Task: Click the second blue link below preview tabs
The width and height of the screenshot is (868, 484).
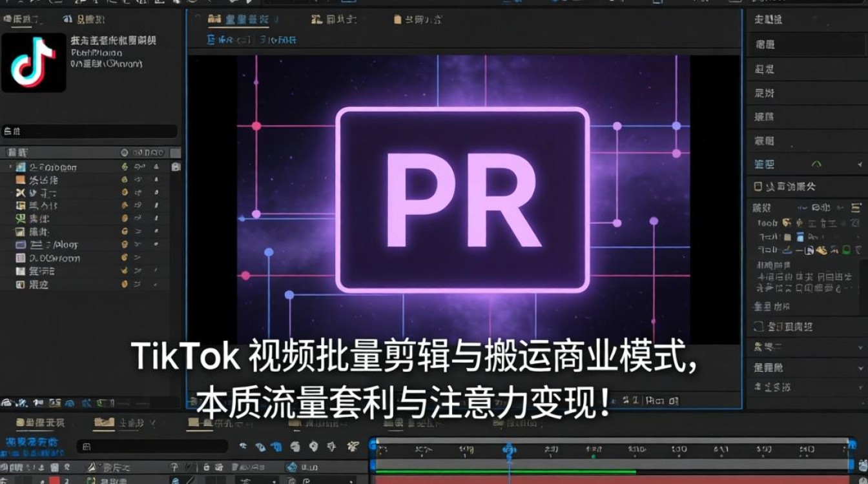Action: [278, 40]
